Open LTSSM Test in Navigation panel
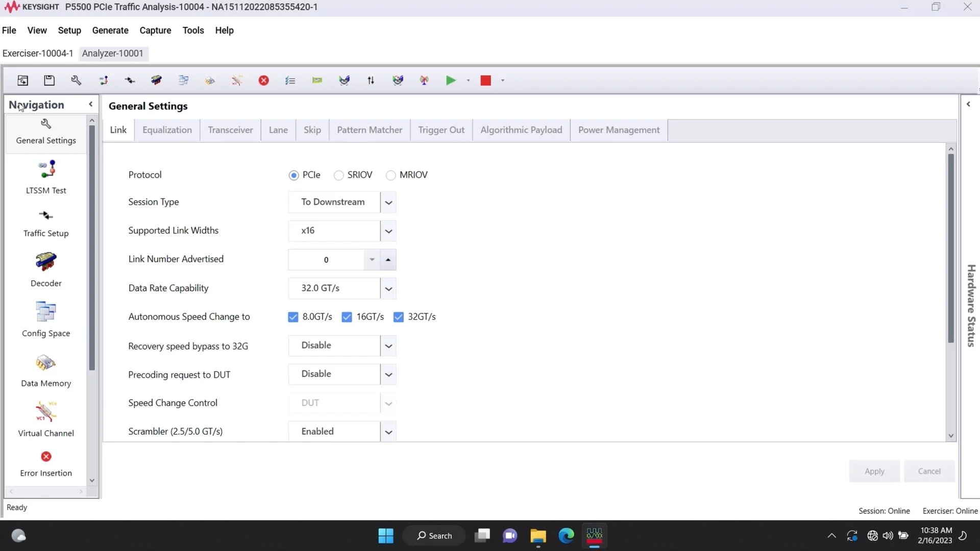980x551 pixels. point(46,177)
